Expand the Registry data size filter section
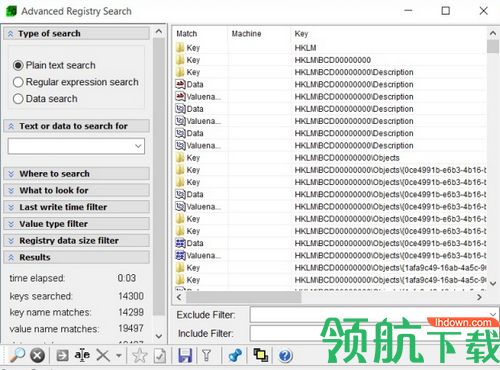This screenshot has height=370, width=500. 76,241
